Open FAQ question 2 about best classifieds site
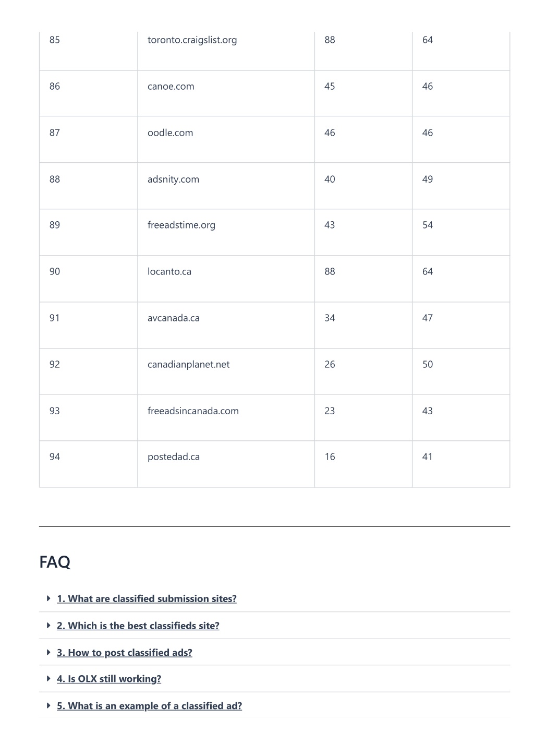 (138, 626)
